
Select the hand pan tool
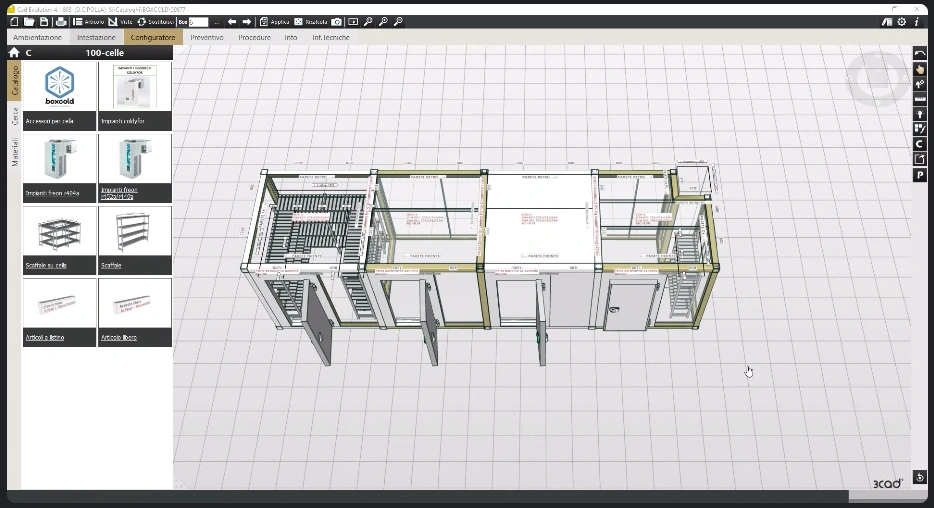point(920,68)
